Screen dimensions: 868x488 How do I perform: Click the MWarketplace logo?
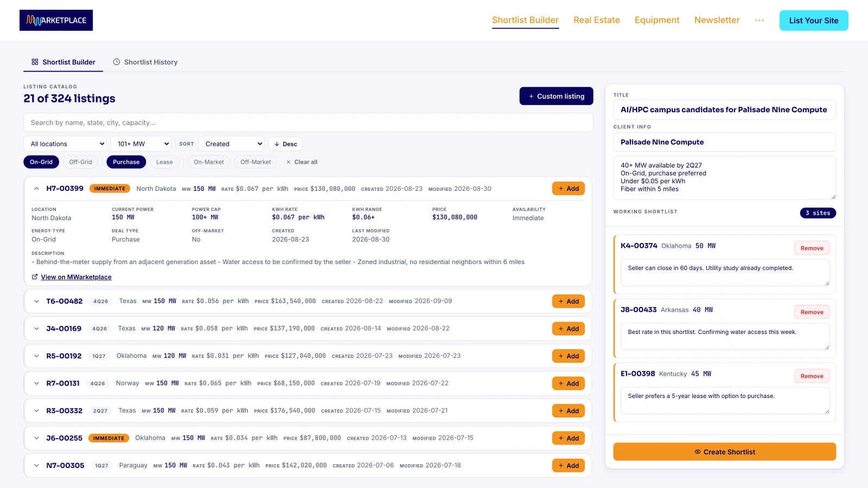coord(56,20)
